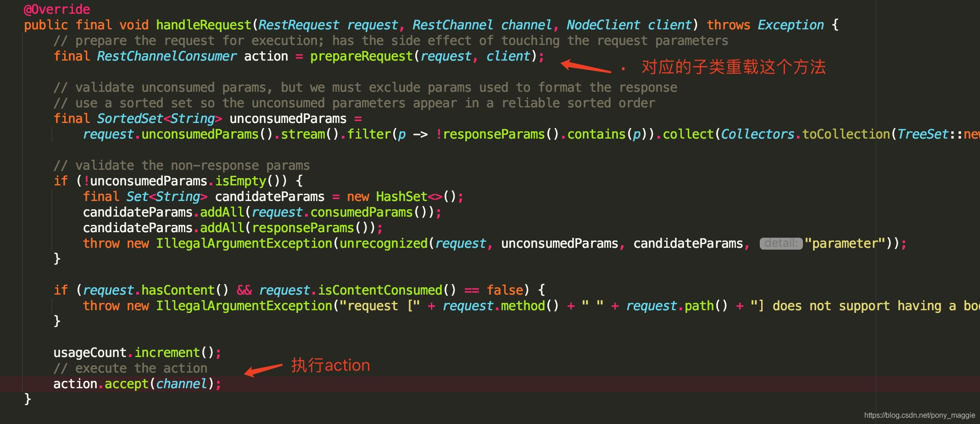The image size is (980, 424).
Task: Click the NodeClient parameter type
Action: [x=603, y=25]
